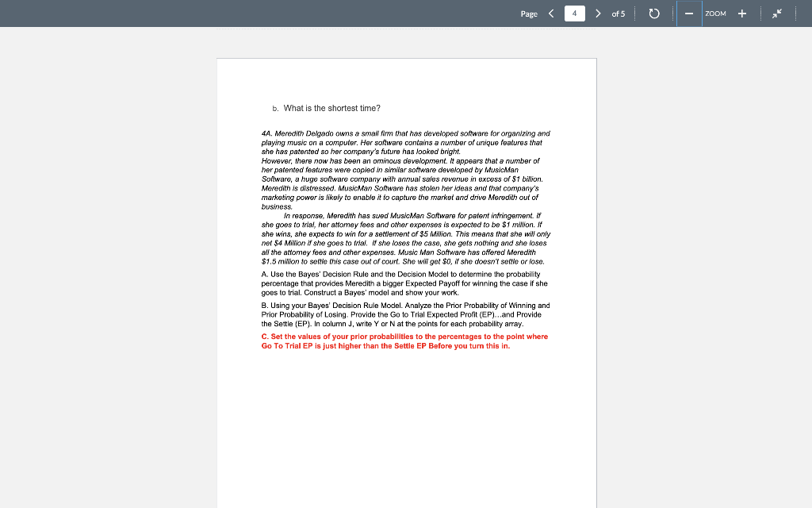The width and height of the screenshot is (812, 508).
Task: Zoom in on the document
Action: click(741, 13)
